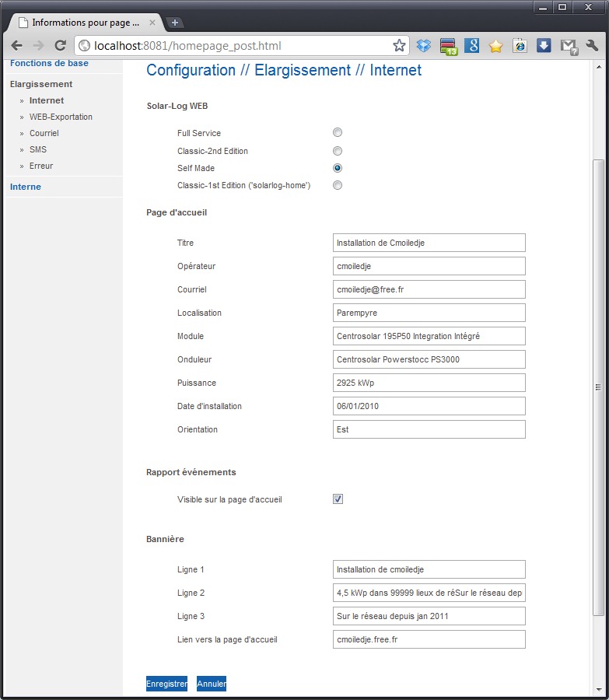The height and width of the screenshot is (700, 609).
Task: Edit the Module input field
Action: pos(429,336)
